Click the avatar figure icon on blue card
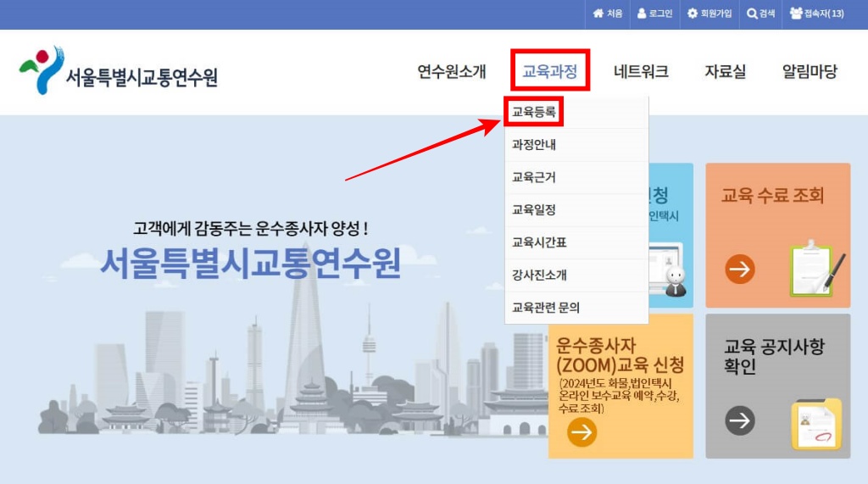This screenshot has width=868, height=484. (x=676, y=281)
